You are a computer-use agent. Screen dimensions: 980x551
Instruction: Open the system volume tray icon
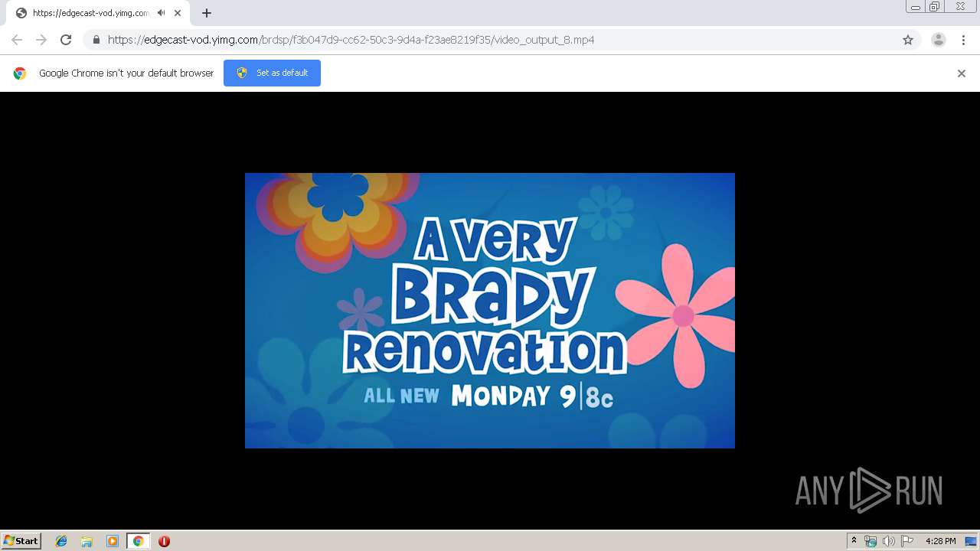pyautogui.click(x=889, y=541)
